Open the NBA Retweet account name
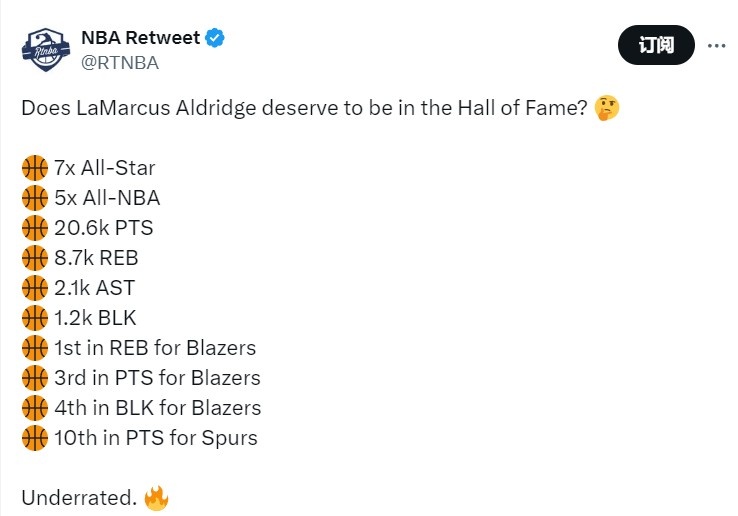 tap(139, 38)
